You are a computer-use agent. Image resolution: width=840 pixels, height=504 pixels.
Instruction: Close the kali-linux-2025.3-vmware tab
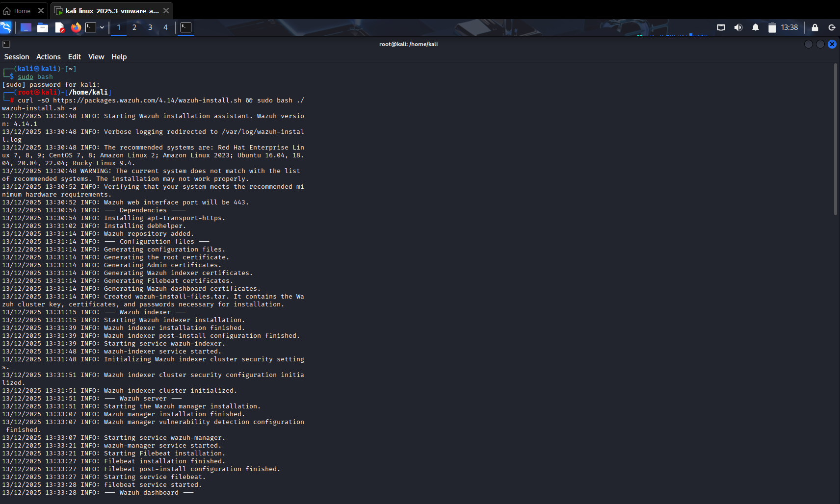pos(166,10)
